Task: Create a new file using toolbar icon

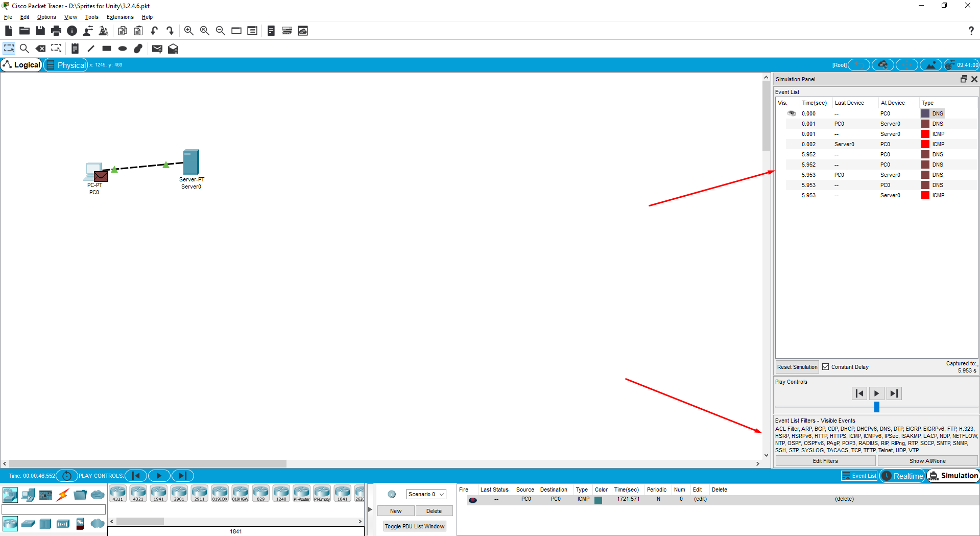Action: pyautogui.click(x=9, y=31)
